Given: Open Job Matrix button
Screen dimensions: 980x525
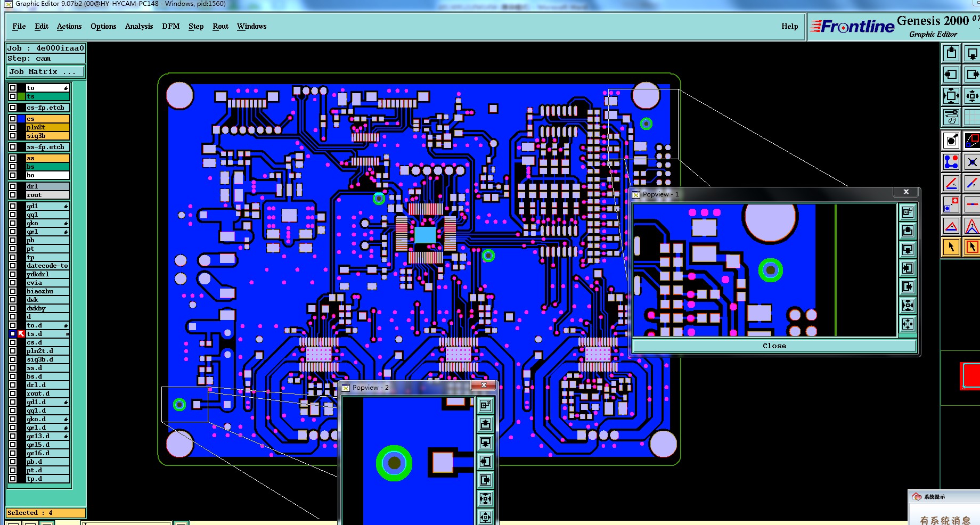Looking at the screenshot, I should pos(45,71).
